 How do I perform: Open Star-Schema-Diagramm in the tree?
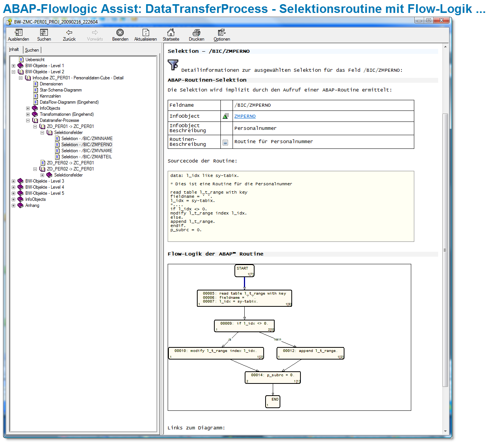point(61,90)
